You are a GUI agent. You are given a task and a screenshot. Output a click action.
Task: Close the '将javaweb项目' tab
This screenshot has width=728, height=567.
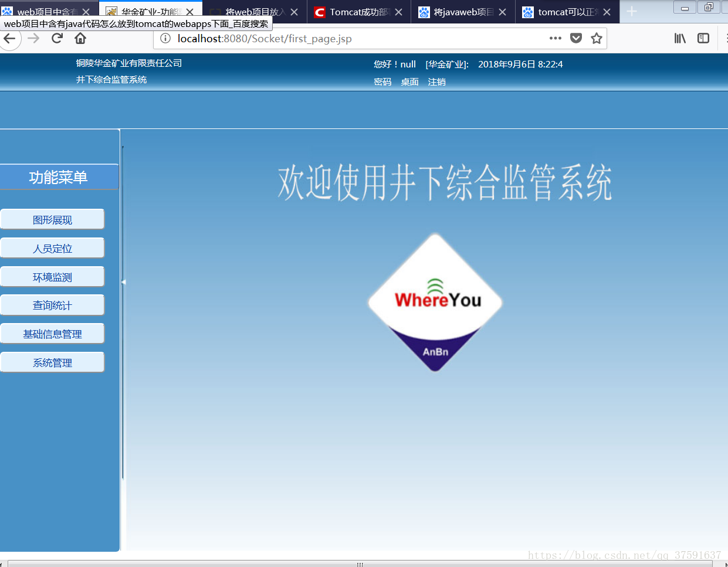coord(502,12)
